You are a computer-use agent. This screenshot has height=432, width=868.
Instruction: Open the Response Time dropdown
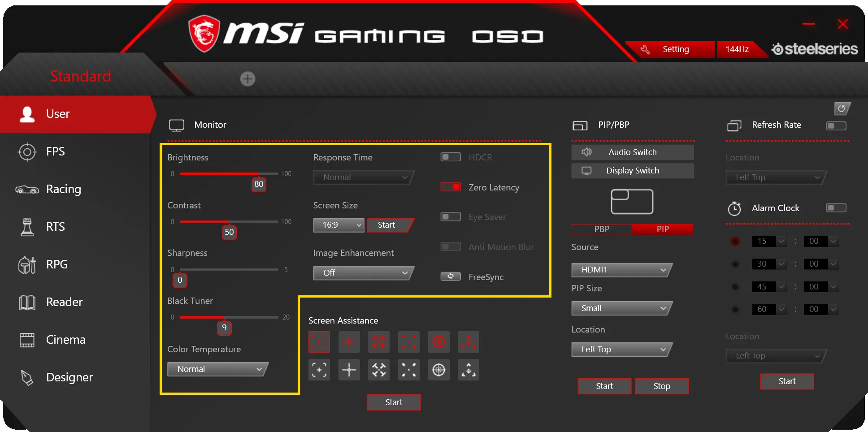click(x=364, y=177)
